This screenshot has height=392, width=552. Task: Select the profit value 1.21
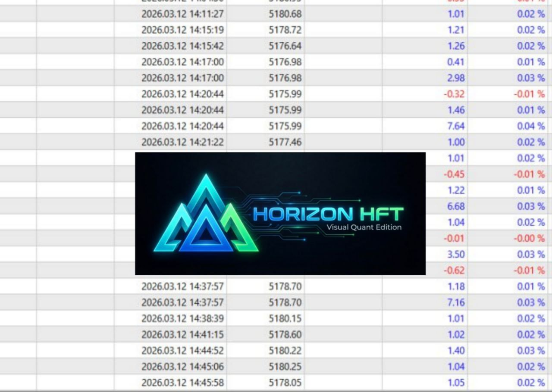456,30
